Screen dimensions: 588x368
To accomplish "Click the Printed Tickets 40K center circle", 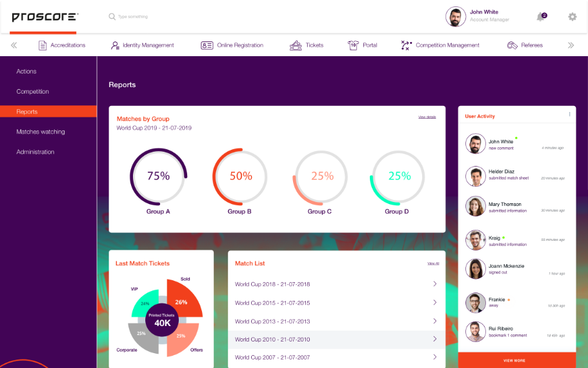I will [x=163, y=320].
